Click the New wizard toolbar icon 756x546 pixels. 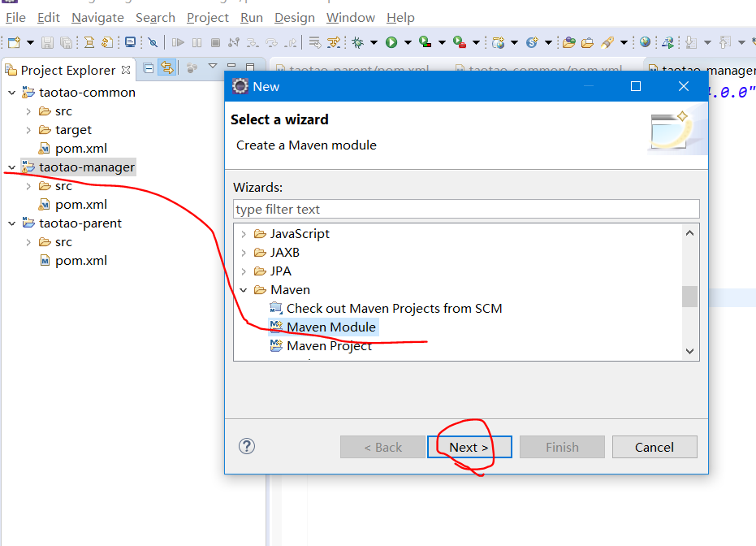14,42
